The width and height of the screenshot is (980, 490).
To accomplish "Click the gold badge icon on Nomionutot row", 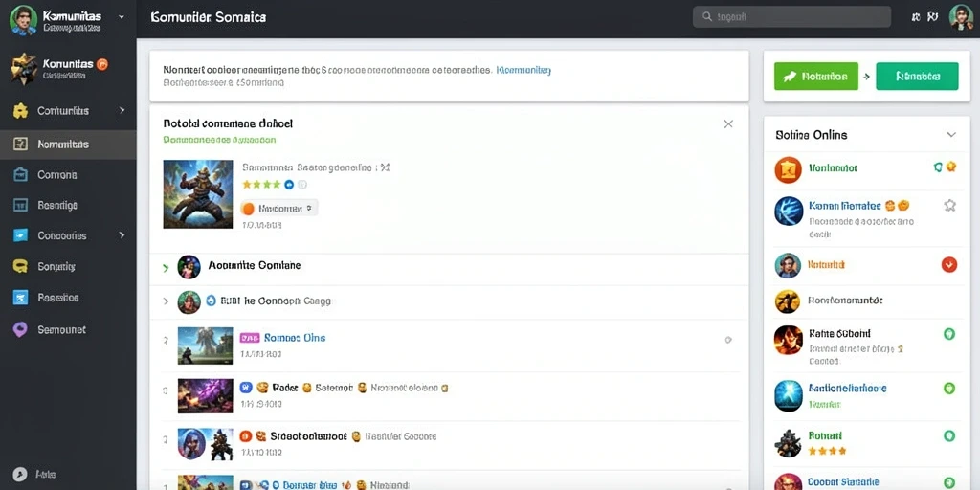I will (950, 167).
